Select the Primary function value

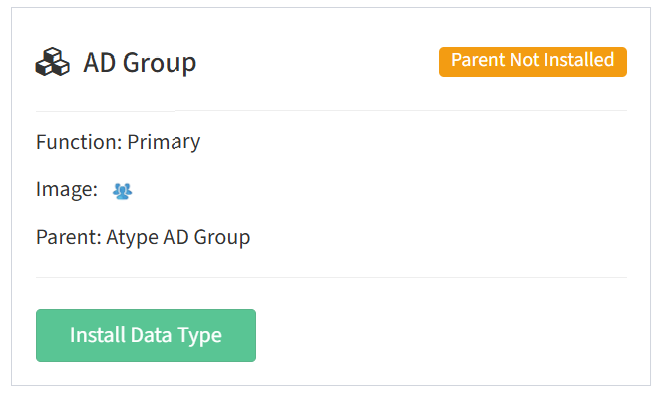point(163,143)
